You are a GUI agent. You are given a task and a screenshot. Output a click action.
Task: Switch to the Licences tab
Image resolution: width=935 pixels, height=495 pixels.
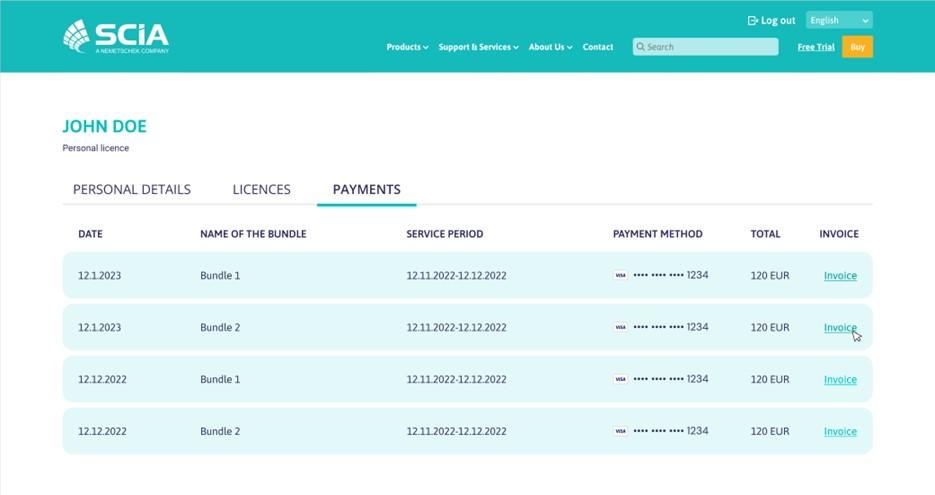coord(261,189)
